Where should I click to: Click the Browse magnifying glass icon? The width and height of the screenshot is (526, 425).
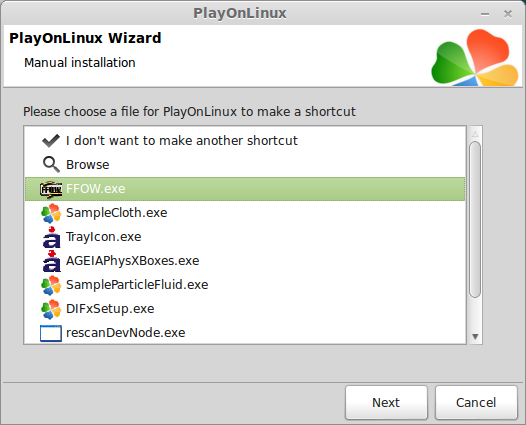tap(51, 165)
